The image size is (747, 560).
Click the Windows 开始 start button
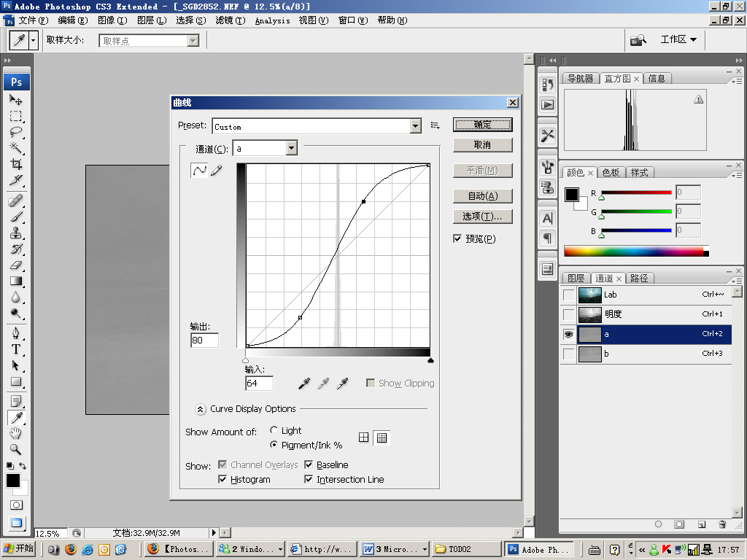point(19,549)
